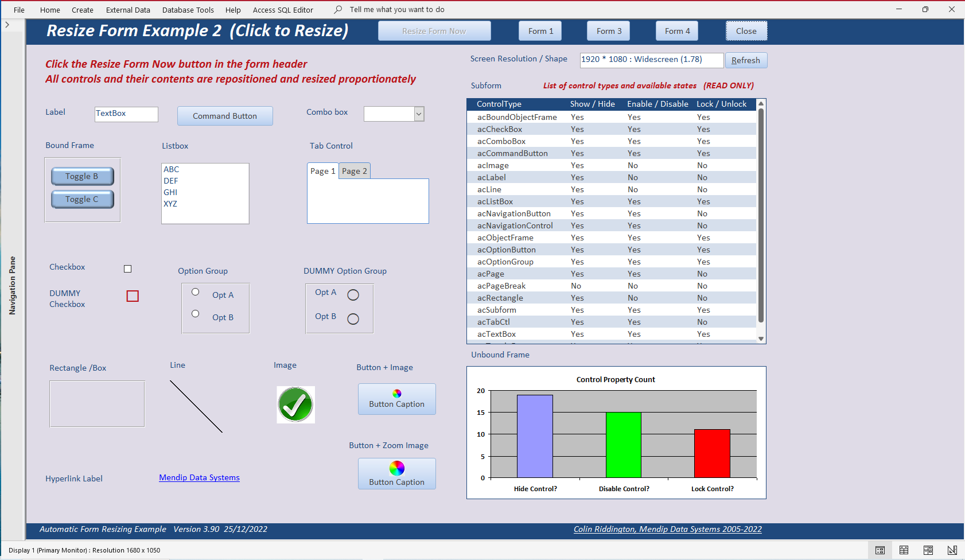Screen dimensions: 965x560
Task: Tick the Checkbox control
Action: coord(127,269)
